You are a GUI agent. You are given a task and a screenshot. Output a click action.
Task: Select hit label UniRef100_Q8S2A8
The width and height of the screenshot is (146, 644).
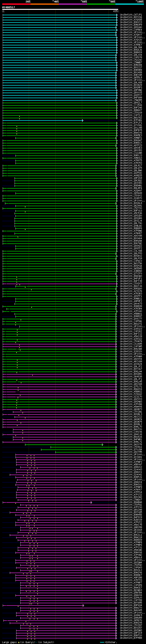point(131,510)
